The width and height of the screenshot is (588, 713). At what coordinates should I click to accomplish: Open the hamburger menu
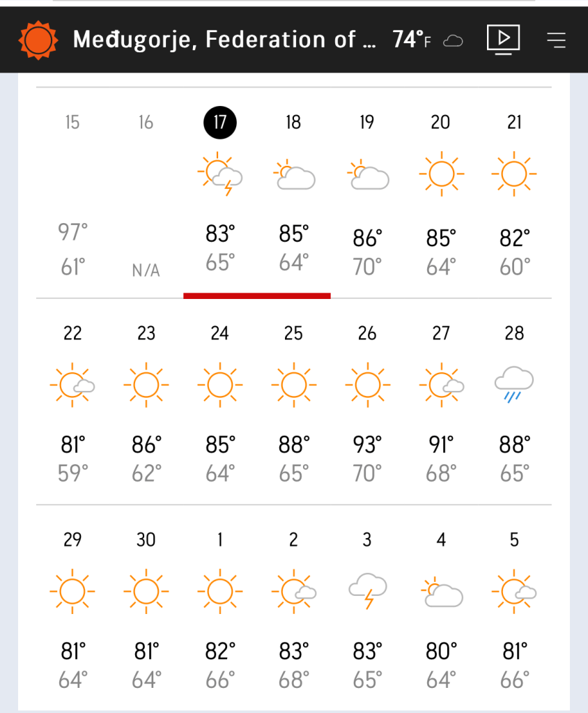pos(556,40)
